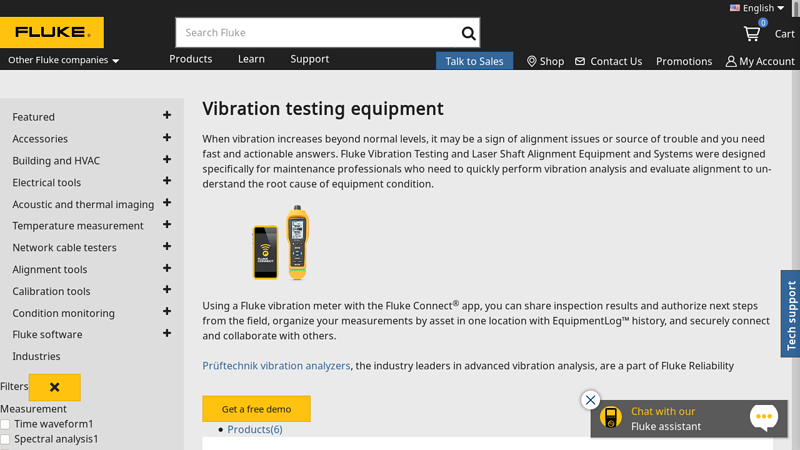
Task: Open the shopping cart icon
Action: point(752,34)
